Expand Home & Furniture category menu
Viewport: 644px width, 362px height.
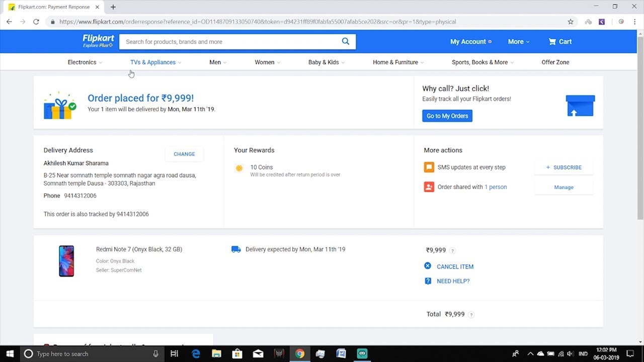(x=398, y=62)
